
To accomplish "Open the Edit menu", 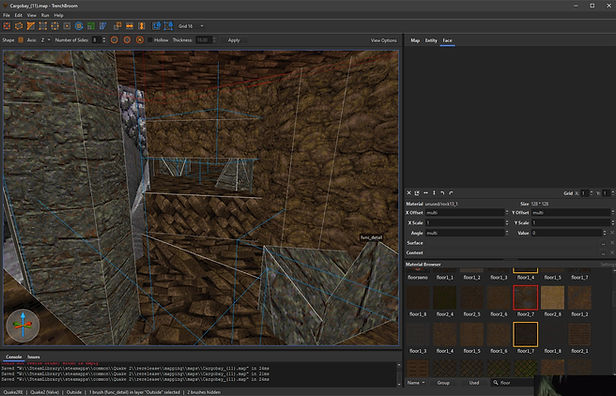I will point(18,15).
